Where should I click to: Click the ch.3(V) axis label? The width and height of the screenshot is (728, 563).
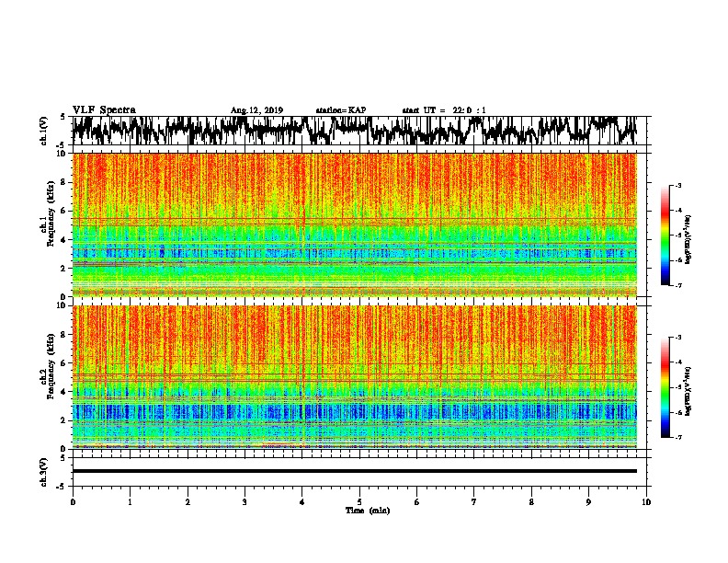(x=44, y=472)
